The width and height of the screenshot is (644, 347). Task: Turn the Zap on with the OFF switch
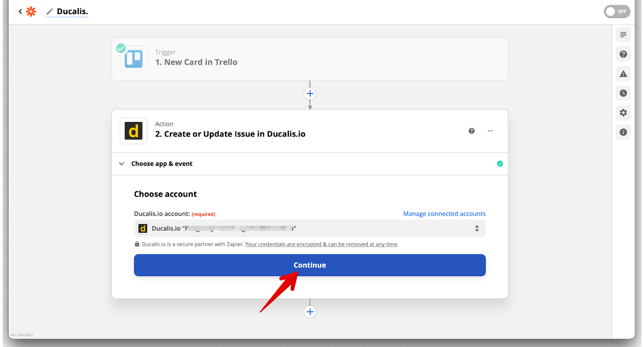click(x=617, y=12)
